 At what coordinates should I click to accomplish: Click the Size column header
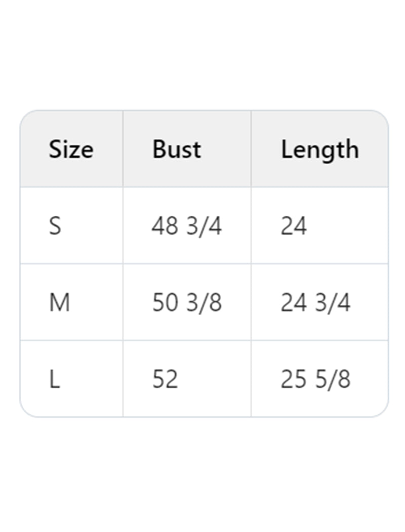click(x=71, y=149)
